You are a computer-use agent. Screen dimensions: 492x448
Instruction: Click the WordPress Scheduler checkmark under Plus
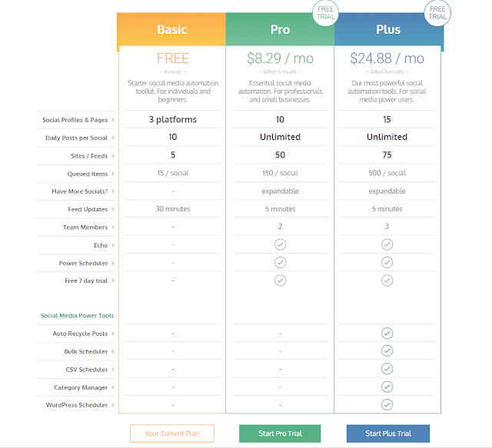click(x=387, y=404)
